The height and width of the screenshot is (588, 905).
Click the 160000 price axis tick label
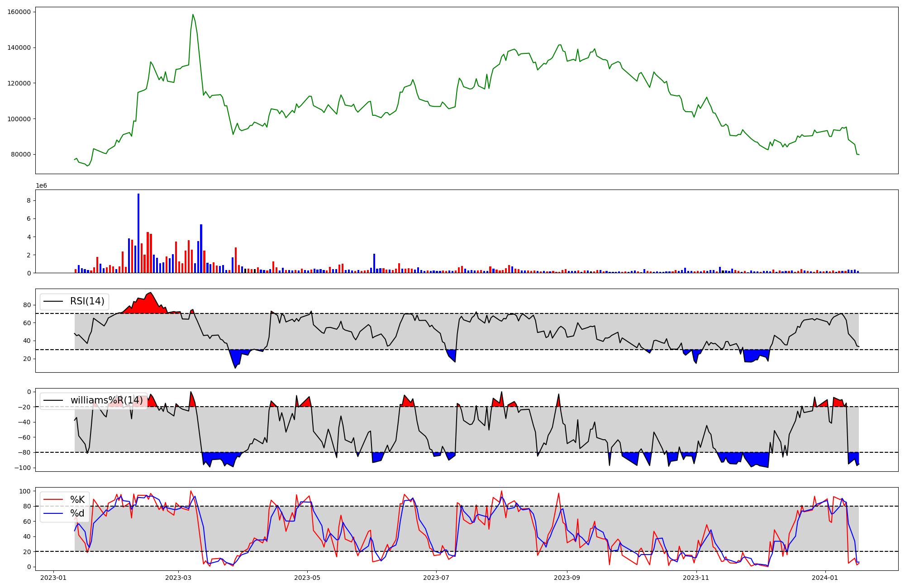click(x=19, y=12)
